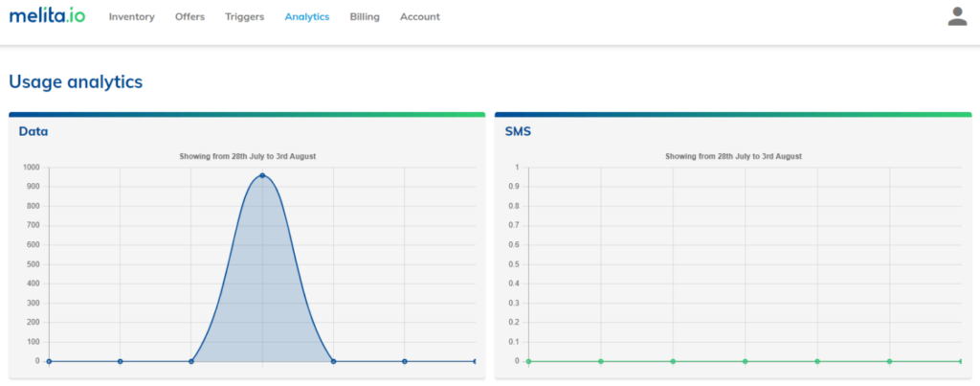Go to Account settings
Screen dimensions: 980x386
420,17
